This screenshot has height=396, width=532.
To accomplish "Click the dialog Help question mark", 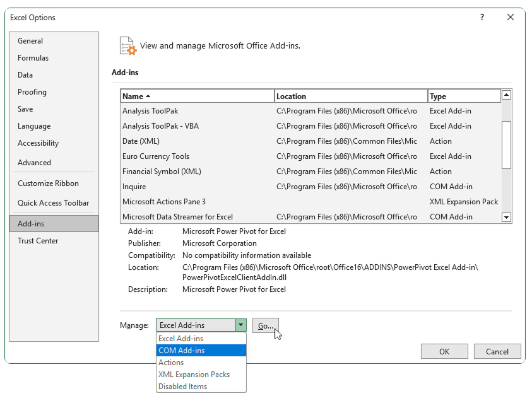I will [x=482, y=18].
